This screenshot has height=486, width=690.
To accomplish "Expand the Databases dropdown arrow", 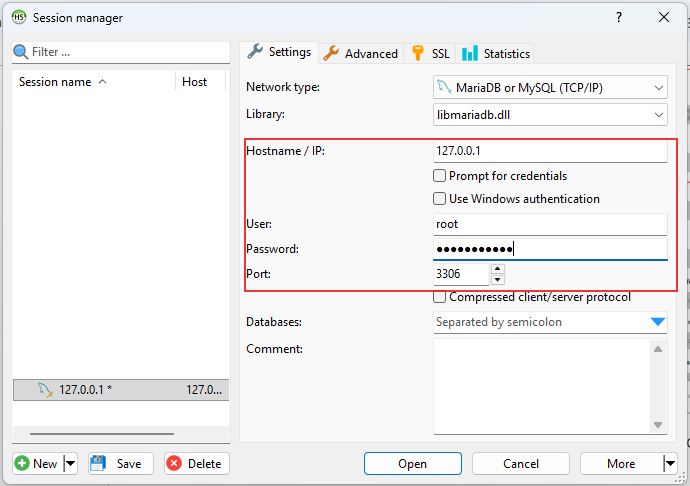I will tap(657, 322).
